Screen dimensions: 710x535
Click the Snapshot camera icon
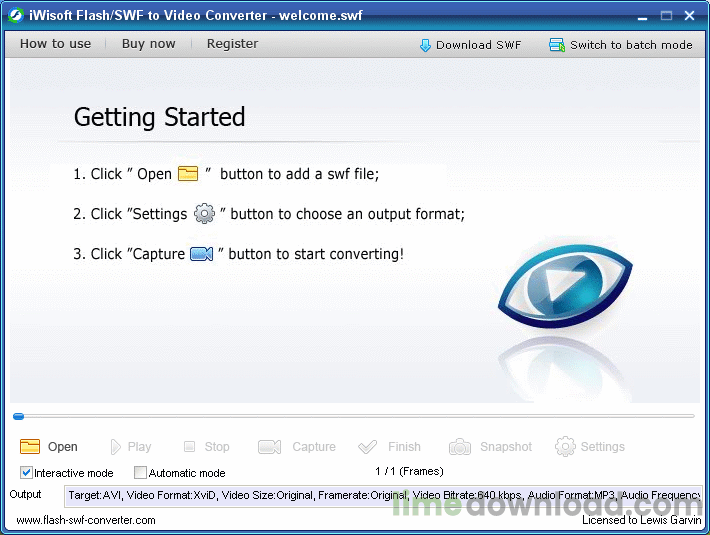pos(460,447)
